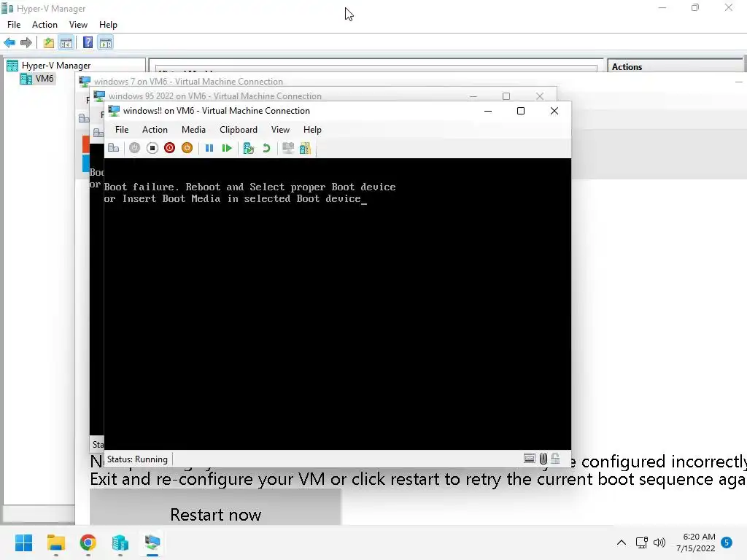Open Hyper-V Manager Action menu
The image size is (747, 560).
pos(44,25)
